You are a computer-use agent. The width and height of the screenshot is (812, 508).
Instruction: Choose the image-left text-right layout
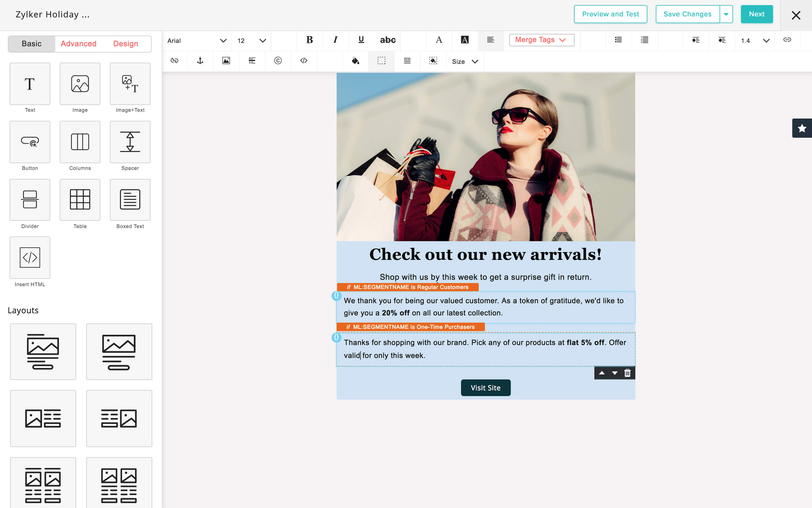[43, 419]
